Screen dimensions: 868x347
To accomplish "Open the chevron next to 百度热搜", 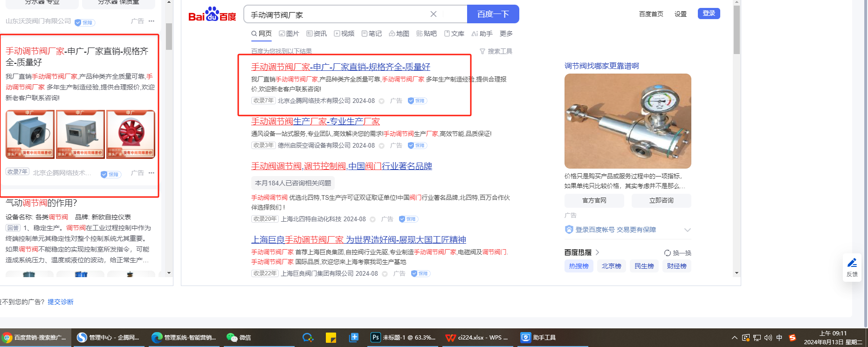I will click(x=597, y=252).
